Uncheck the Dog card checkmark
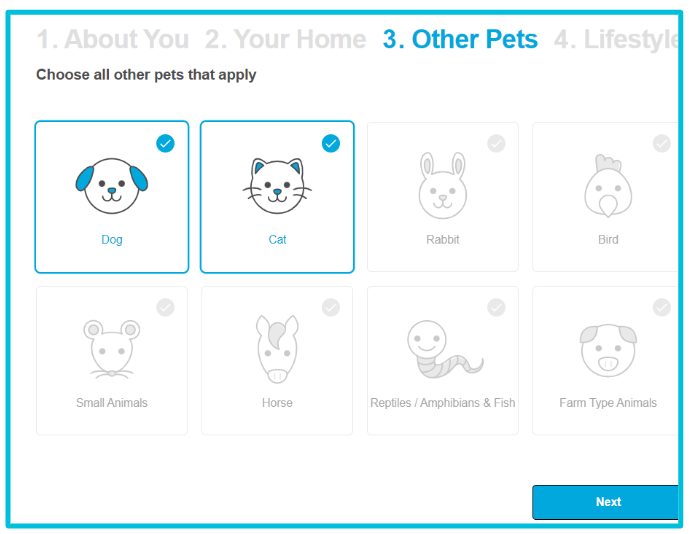689x534 pixels. click(165, 143)
